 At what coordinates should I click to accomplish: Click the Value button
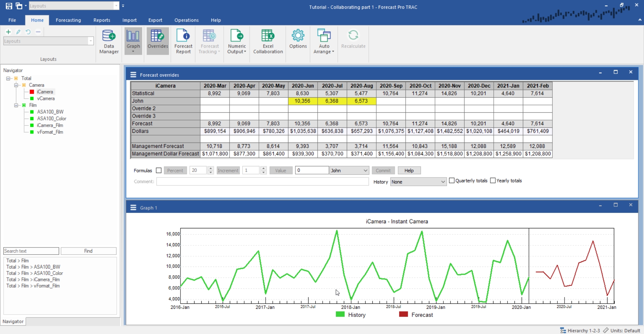click(x=281, y=170)
